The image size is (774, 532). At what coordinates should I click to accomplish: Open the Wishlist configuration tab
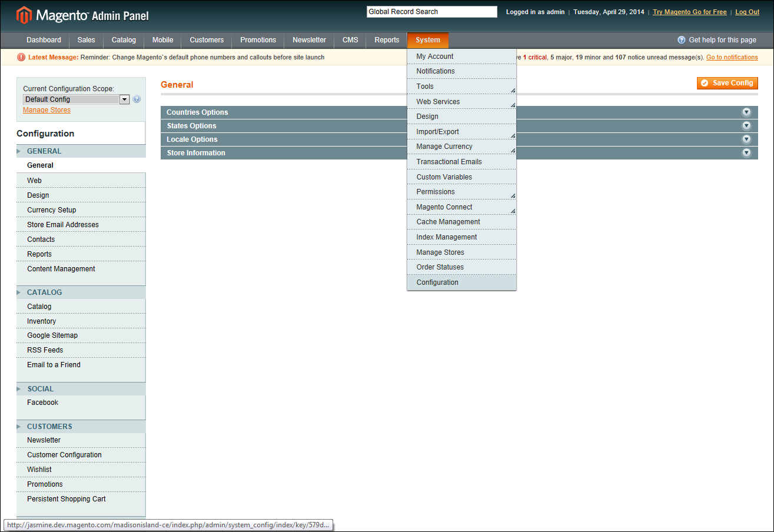tap(81, 470)
